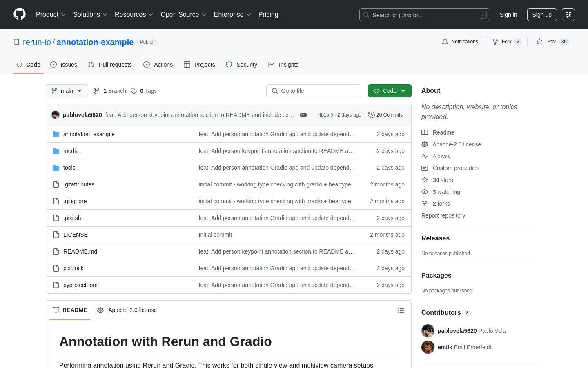View the 1 Branch link
Screen dimensions: 588x368
tap(110, 91)
